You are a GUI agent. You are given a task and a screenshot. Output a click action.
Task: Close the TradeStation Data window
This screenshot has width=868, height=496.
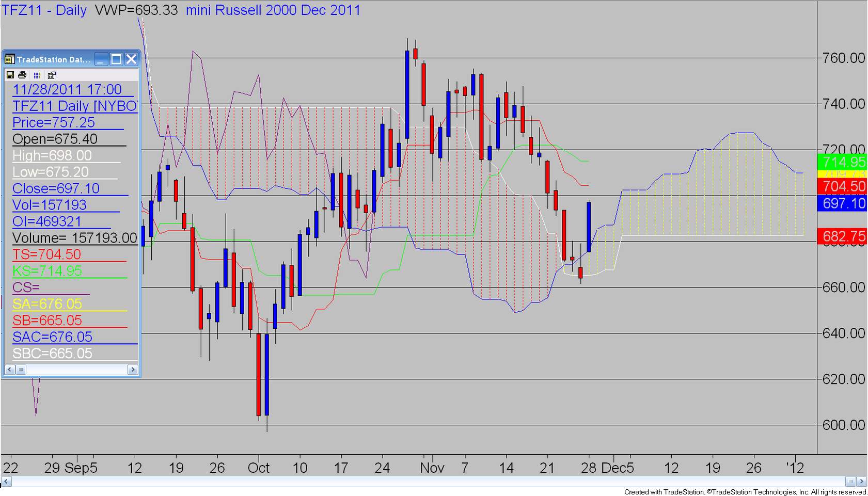click(x=132, y=59)
